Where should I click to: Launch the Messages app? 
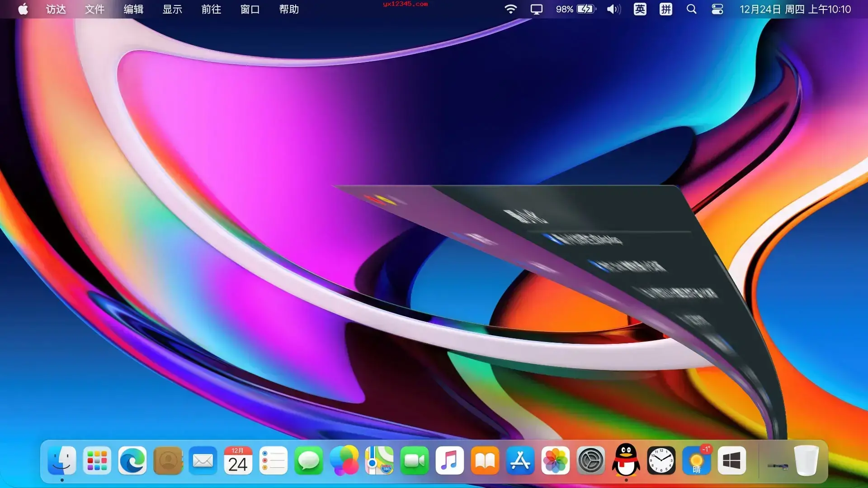(x=309, y=460)
